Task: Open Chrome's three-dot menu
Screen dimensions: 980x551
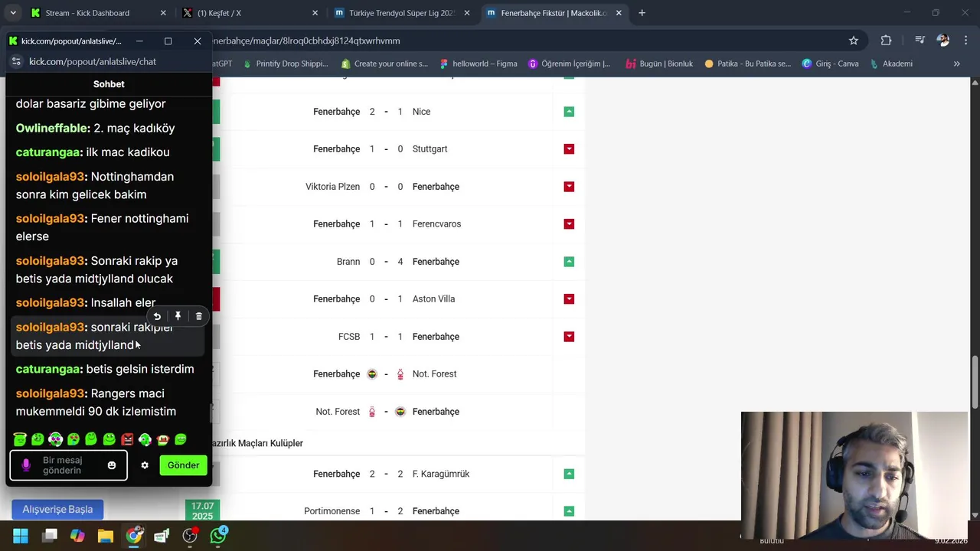Action: coord(965,41)
